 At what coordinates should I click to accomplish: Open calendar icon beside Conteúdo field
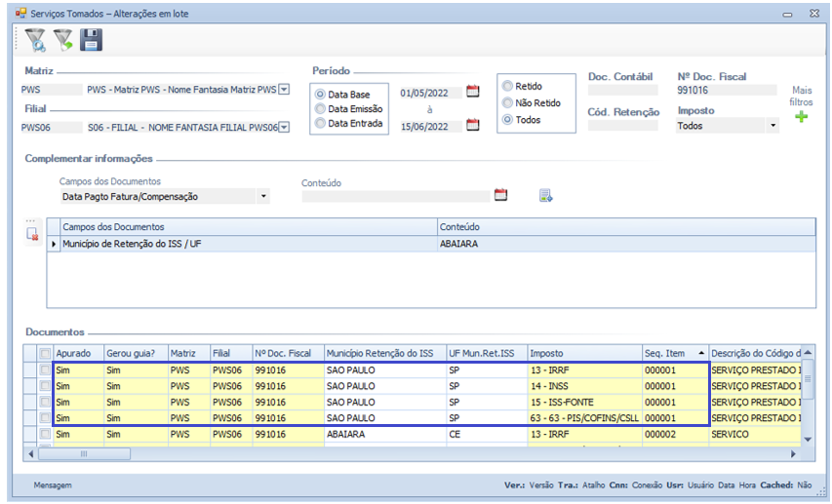[500, 195]
